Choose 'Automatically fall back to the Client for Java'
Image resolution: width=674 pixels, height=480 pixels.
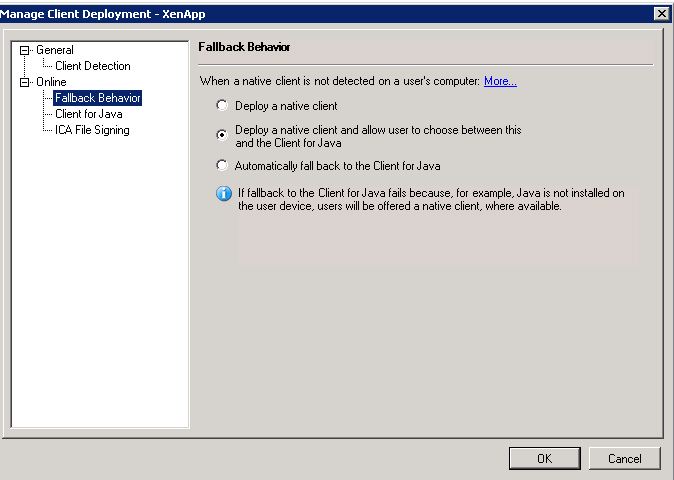[222, 165]
